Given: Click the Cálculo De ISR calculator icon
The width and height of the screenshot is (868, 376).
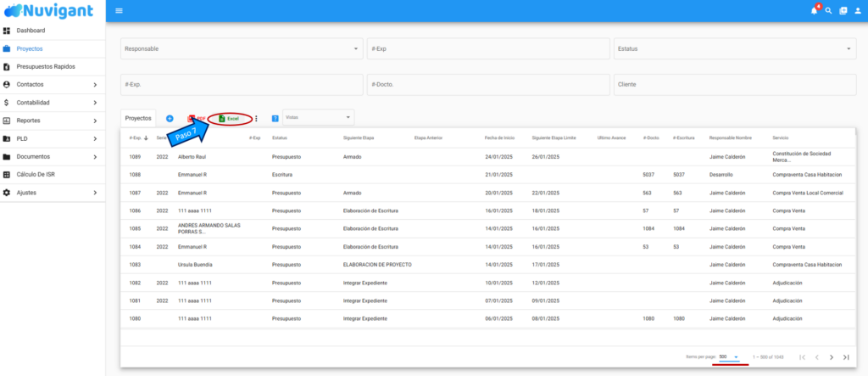Looking at the screenshot, I should click(7, 175).
